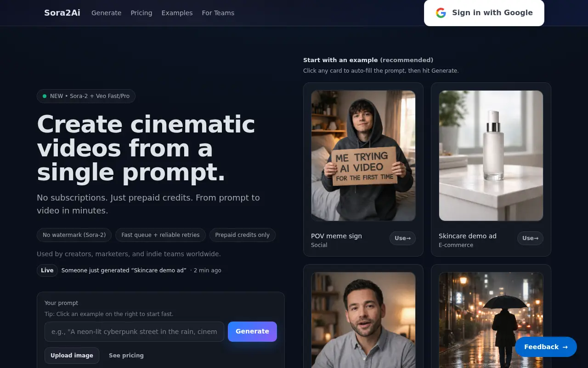This screenshot has height=368, width=588.
Task: Open the For Teams nav item
Action: click(x=218, y=13)
